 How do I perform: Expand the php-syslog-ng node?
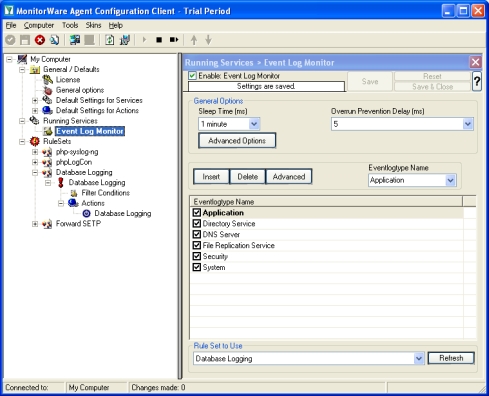click(35, 152)
